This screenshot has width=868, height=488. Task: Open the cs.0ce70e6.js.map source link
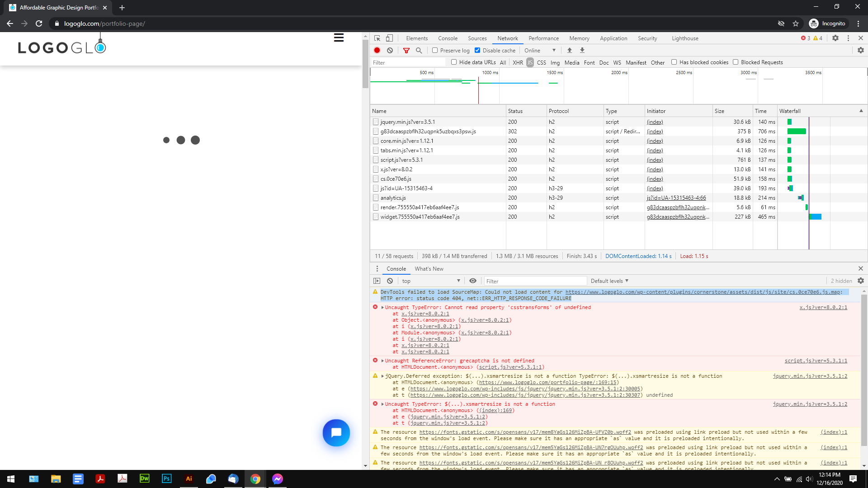(703, 292)
